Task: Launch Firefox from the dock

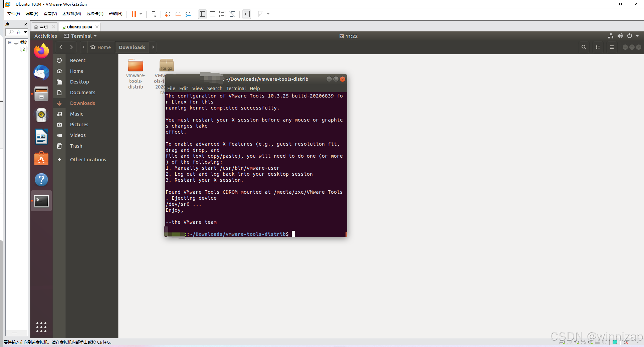Action: tap(41, 51)
